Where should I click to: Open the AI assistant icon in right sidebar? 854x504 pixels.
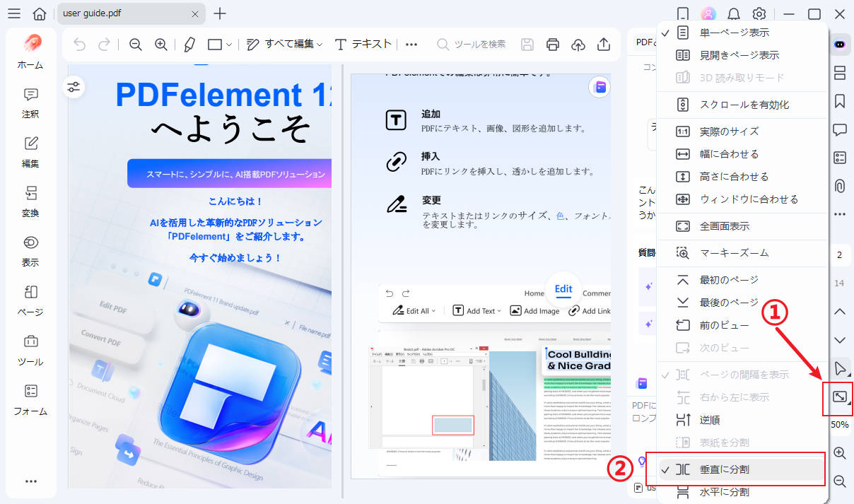[839, 44]
